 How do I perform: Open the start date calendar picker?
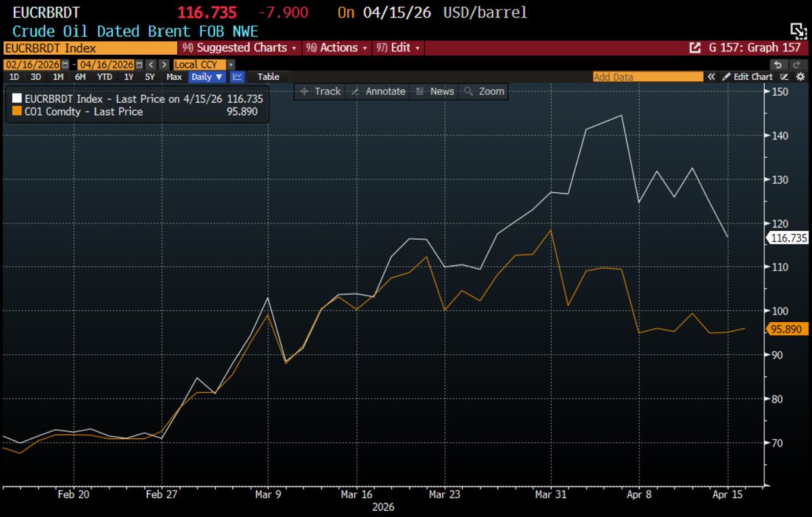coord(65,64)
